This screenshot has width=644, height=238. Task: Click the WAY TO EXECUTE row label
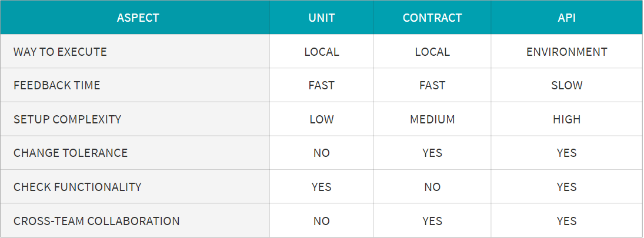[x=60, y=52]
